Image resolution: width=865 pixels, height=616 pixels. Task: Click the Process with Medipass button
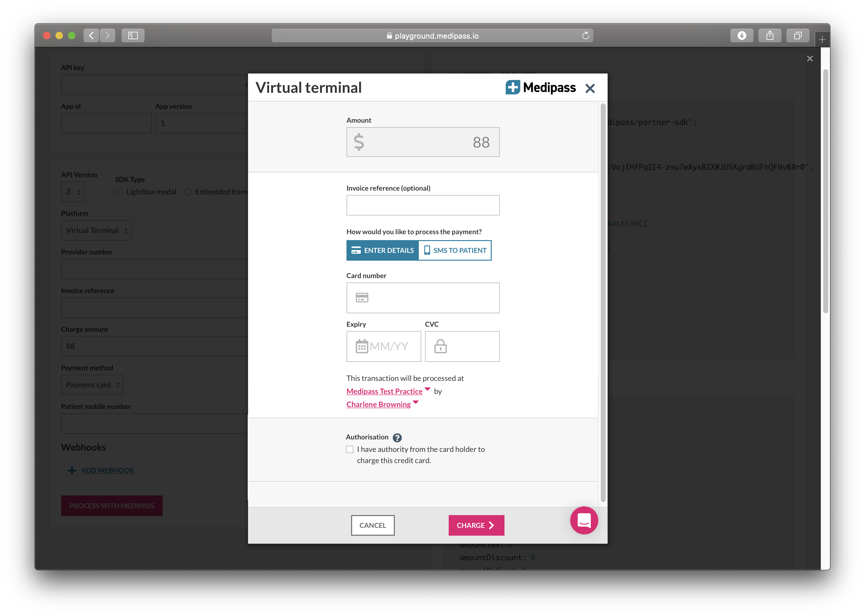pyautogui.click(x=112, y=506)
